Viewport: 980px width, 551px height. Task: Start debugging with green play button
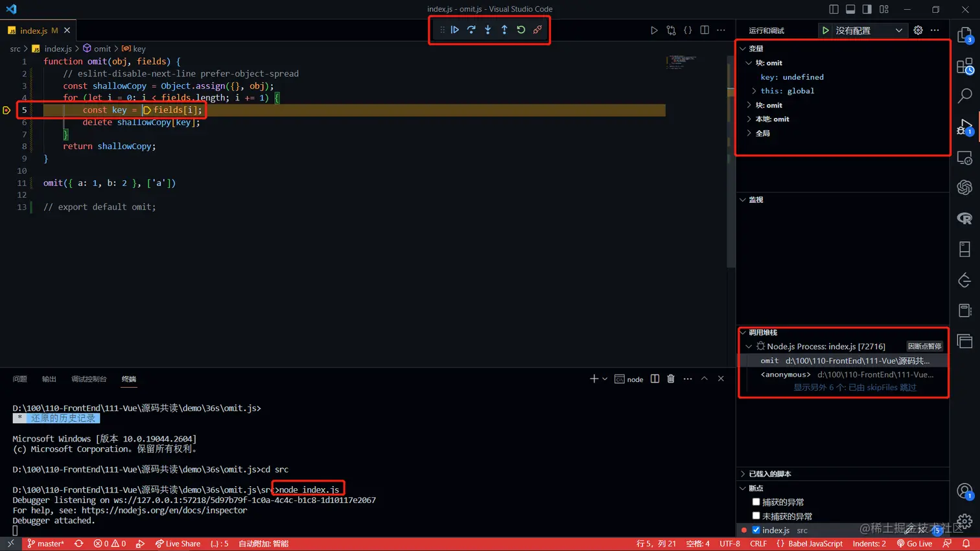click(x=826, y=30)
